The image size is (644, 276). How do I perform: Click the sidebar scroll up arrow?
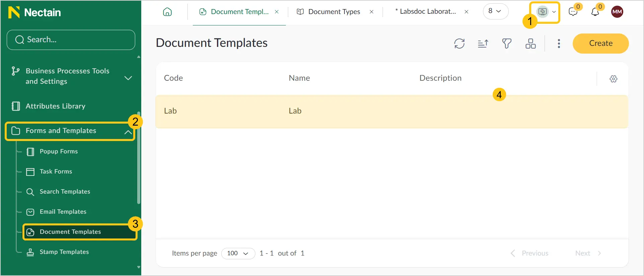[x=139, y=57]
